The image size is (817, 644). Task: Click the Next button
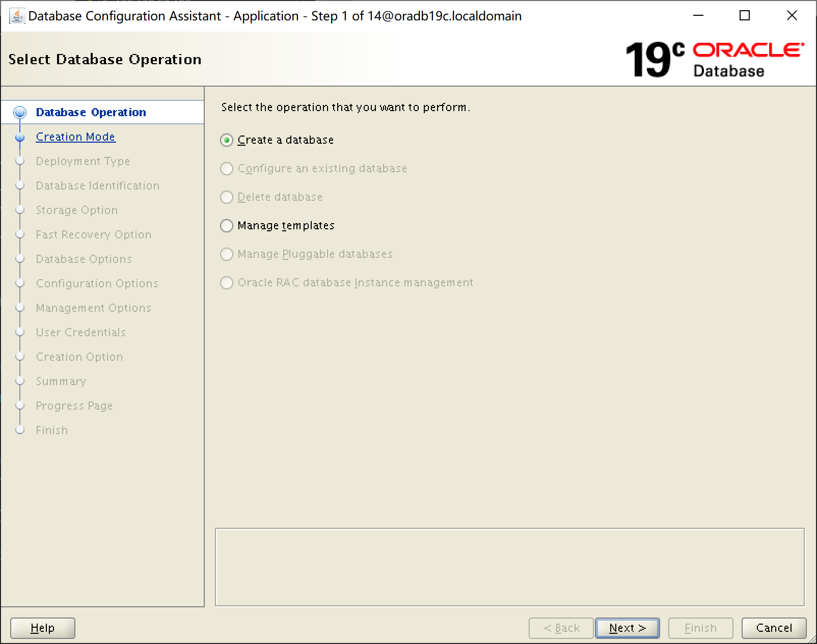pyautogui.click(x=628, y=628)
